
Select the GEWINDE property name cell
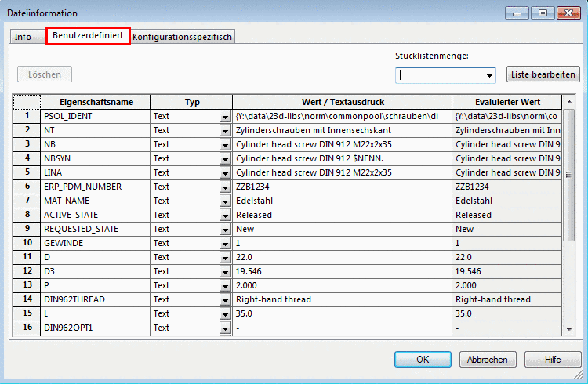(95, 243)
